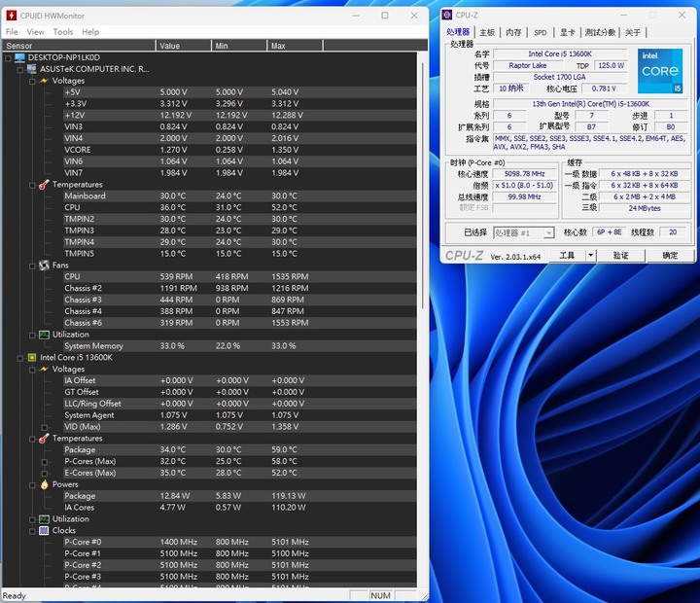Viewport: 700px width, 603px height.
Task: Click the HWMonitor red lightning app icon
Action: pyautogui.click(x=11, y=16)
